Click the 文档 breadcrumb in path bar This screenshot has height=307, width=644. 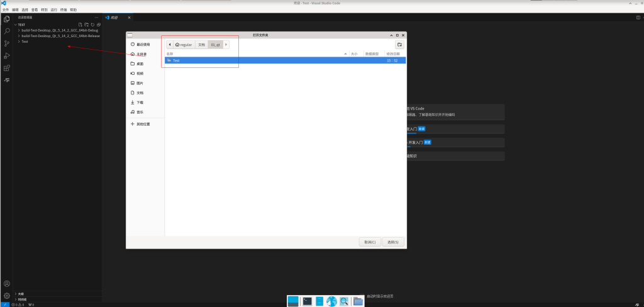(x=201, y=45)
